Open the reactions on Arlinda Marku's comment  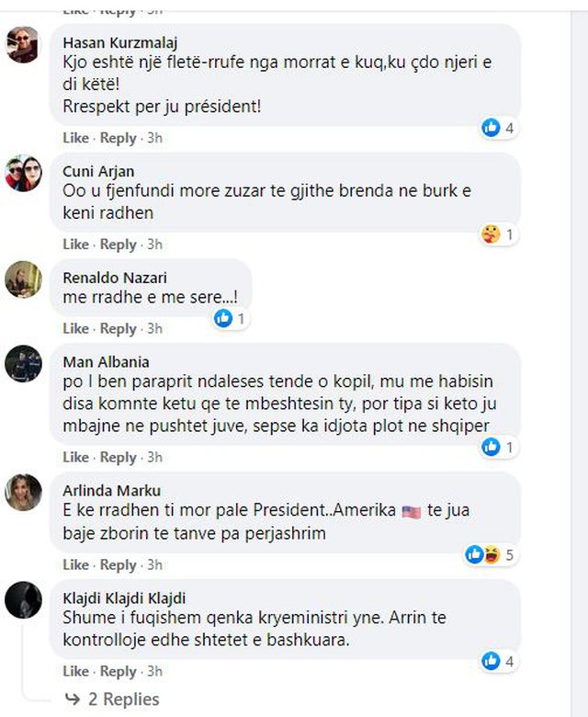pyautogui.click(x=483, y=554)
